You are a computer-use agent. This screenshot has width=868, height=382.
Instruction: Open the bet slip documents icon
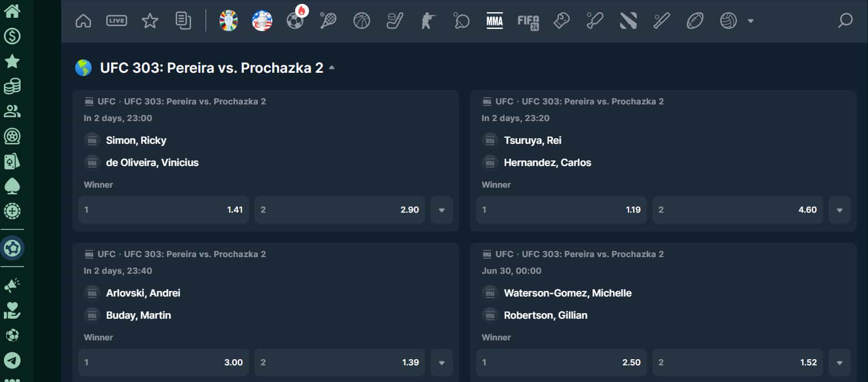[x=183, y=21]
